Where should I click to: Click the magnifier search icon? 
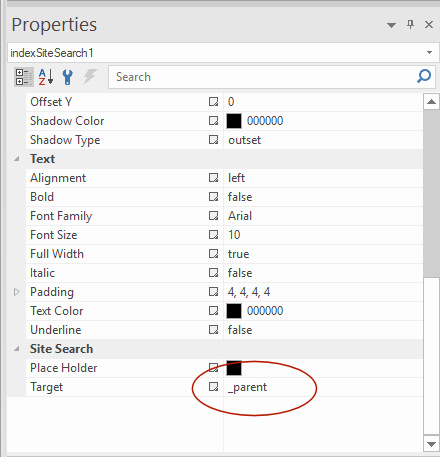tap(424, 76)
